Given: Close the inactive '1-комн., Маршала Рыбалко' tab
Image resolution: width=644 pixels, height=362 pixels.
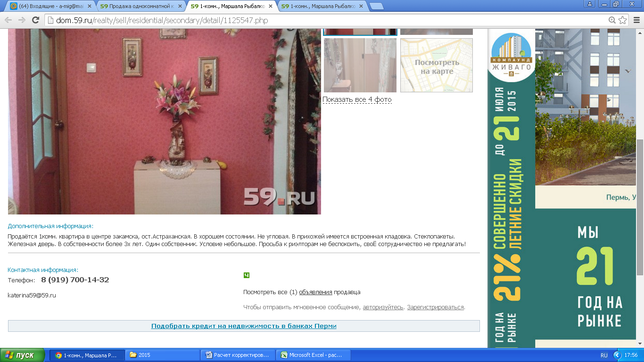Looking at the screenshot, I should [362, 6].
